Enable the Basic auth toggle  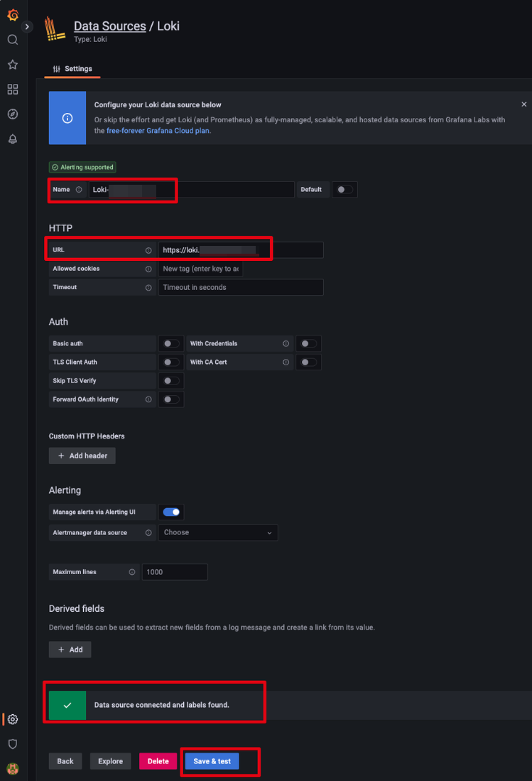click(x=171, y=344)
